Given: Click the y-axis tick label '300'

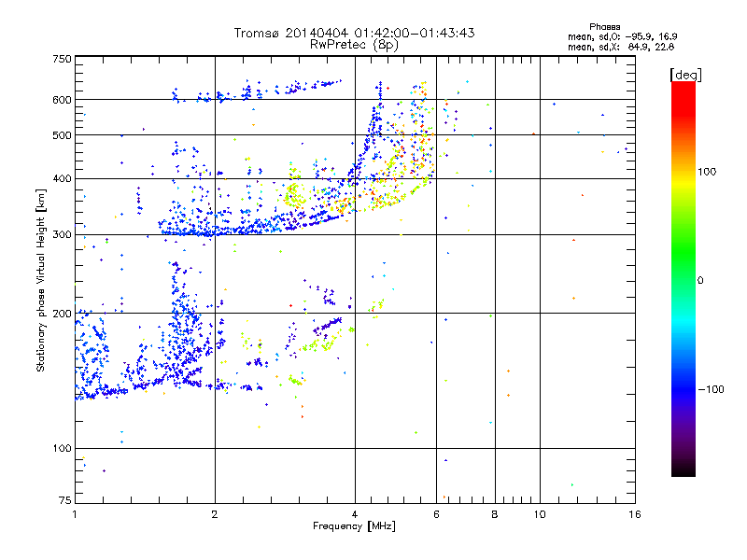Looking at the screenshot, I should (x=62, y=234).
